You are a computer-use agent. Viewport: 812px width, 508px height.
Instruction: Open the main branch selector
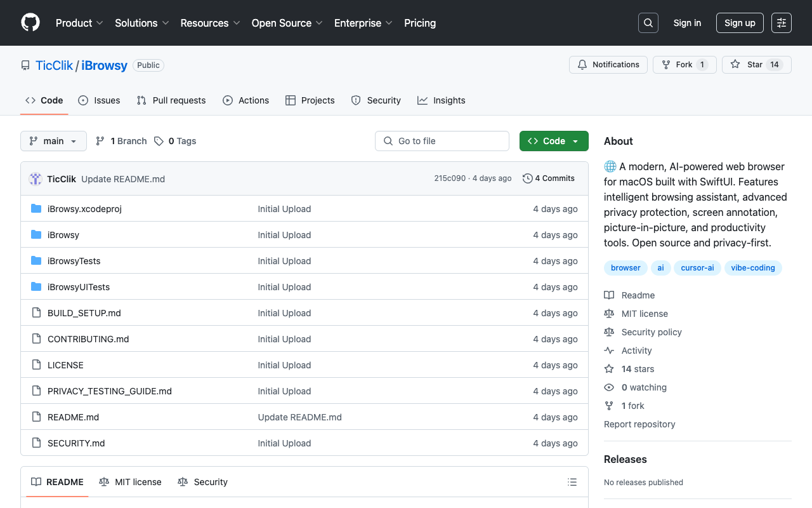pyautogui.click(x=53, y=140)
